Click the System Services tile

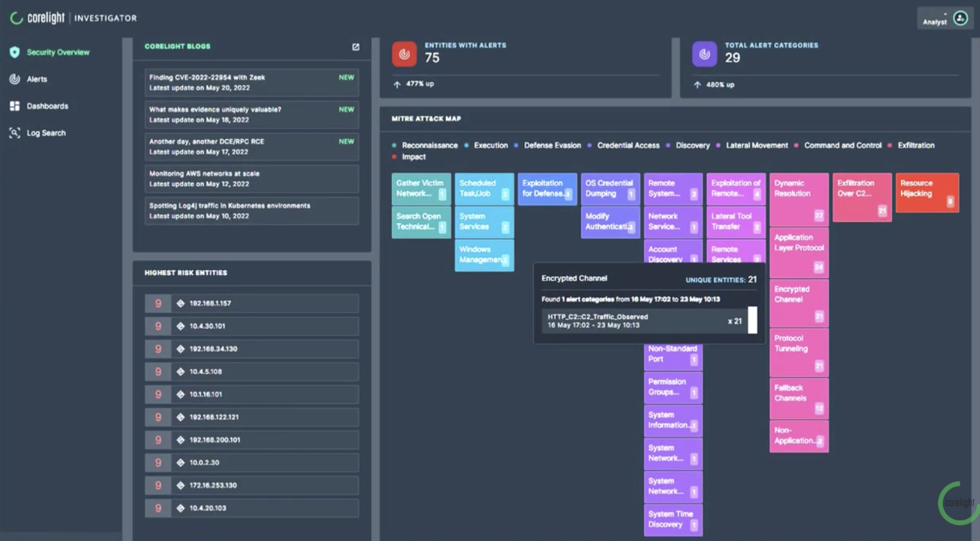pos(485,222)
